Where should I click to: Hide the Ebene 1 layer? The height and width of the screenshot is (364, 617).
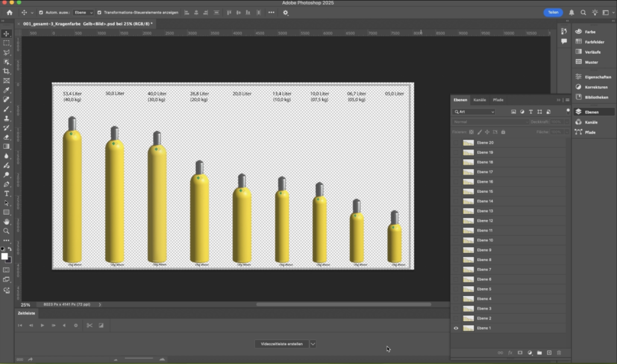tap(456, 328)
